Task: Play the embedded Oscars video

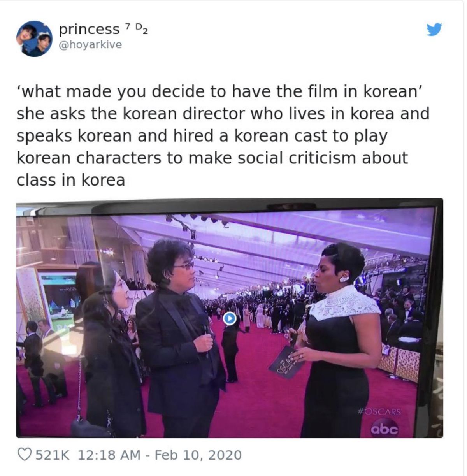Action: pos(230,318)
